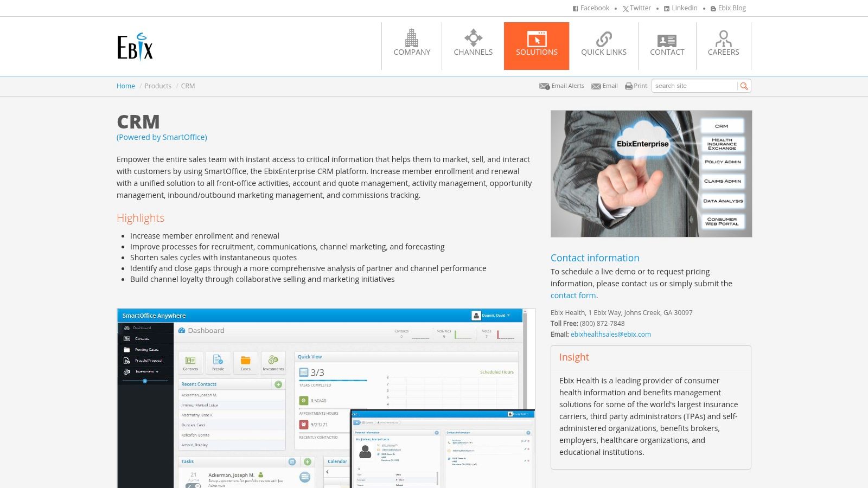This screenshot has height=488, width=868.
Task: Click the Ebix logo
Action: point(135,46)
